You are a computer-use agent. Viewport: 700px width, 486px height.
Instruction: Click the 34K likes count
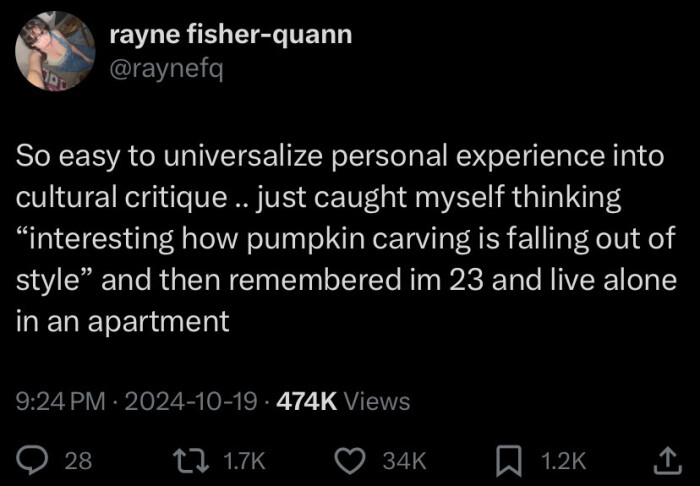tap(405, 460)
